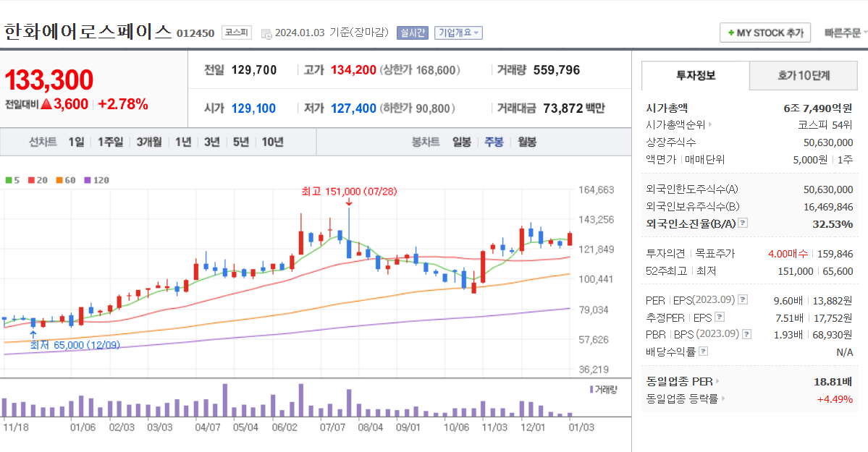
Task: Select the 1일 line chart period
Action: point(77,142)
